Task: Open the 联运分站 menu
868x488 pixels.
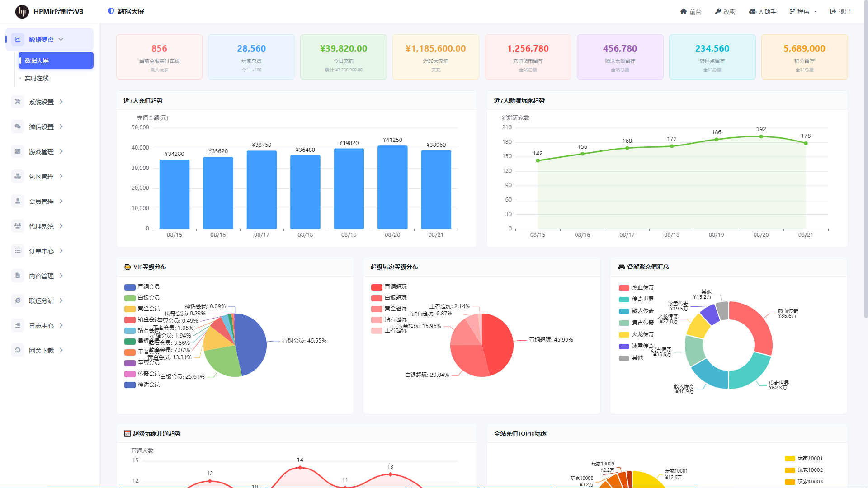Action: [x=50, y=300]
